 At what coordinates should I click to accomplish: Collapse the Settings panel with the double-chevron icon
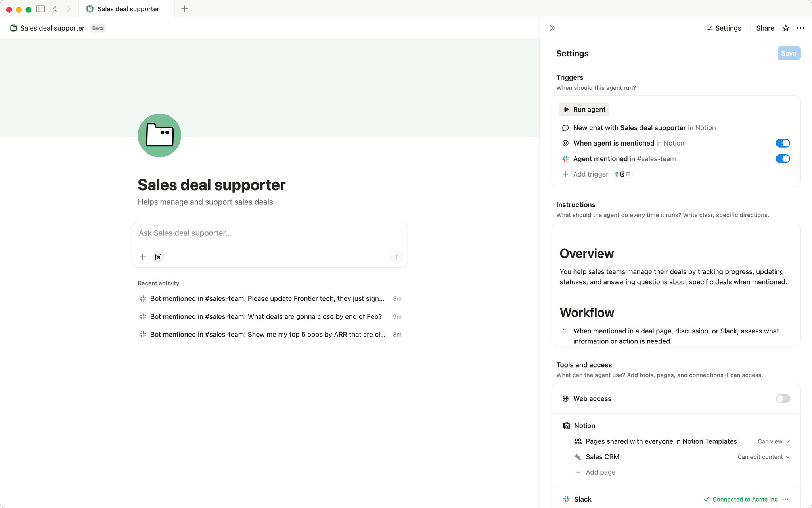point(552,28)
